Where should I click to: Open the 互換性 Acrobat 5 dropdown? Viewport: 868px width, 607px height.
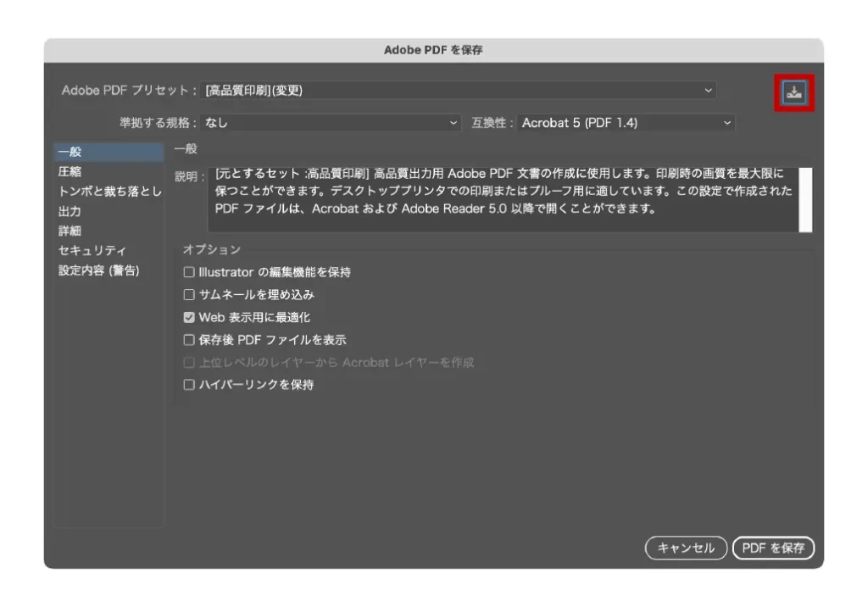point(626,123)
